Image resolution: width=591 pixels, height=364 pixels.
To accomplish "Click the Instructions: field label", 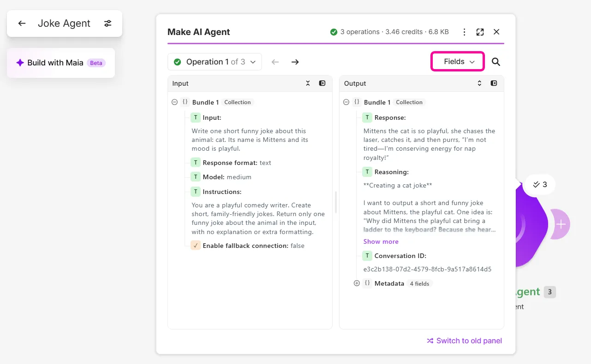I will [222, 192].
